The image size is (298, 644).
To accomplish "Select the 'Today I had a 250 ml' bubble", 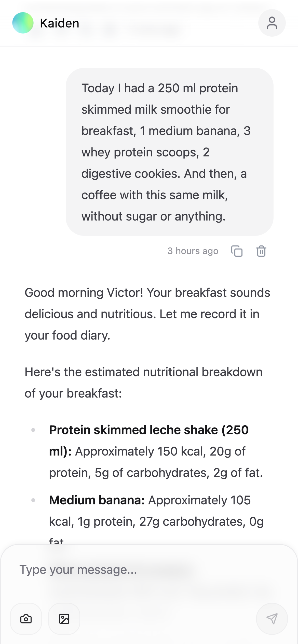I will (x=170, y=152).
